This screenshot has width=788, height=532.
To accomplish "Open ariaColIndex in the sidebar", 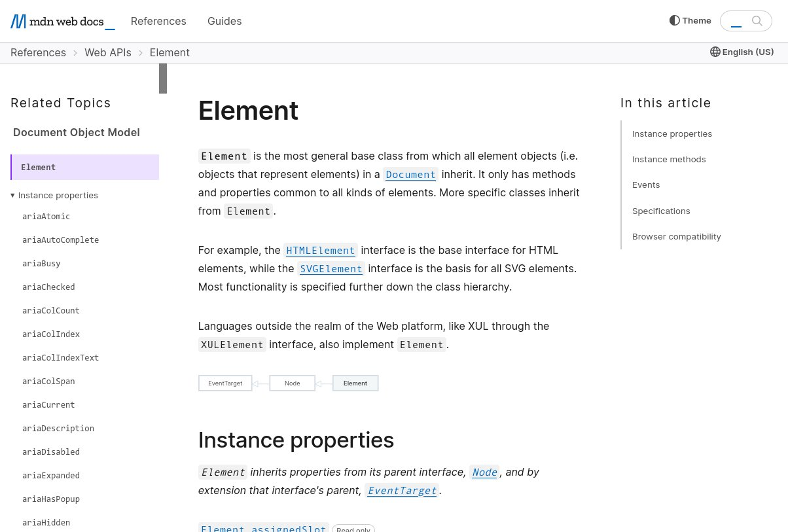I will [x=51, y=334].
